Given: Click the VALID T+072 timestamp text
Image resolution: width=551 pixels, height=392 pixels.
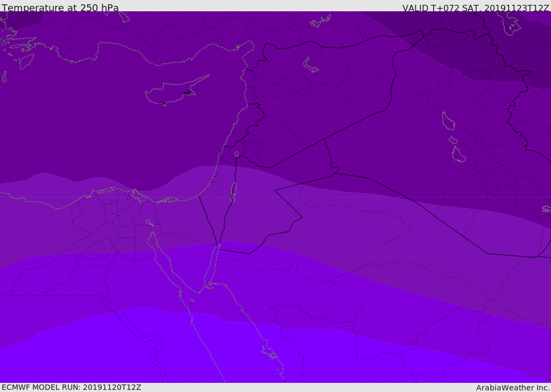Looking at the screenshot, I should pyautogui.click(x=476, y=8).
